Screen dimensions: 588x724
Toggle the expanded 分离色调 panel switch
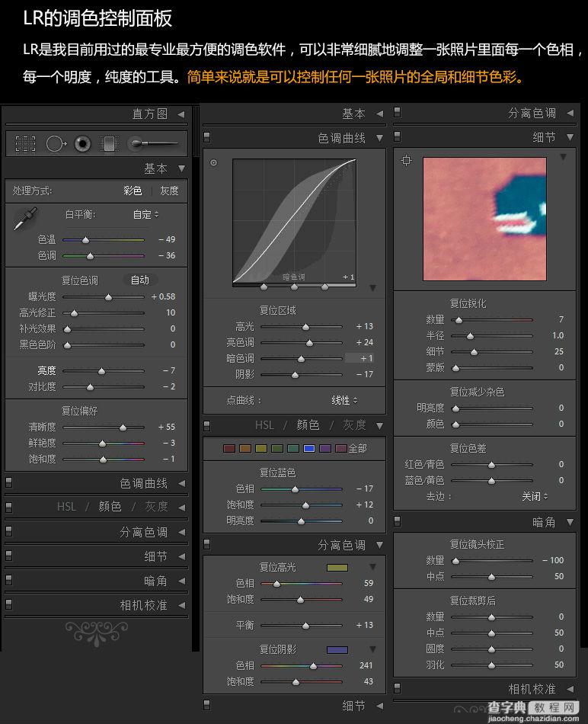coord(206,545)
